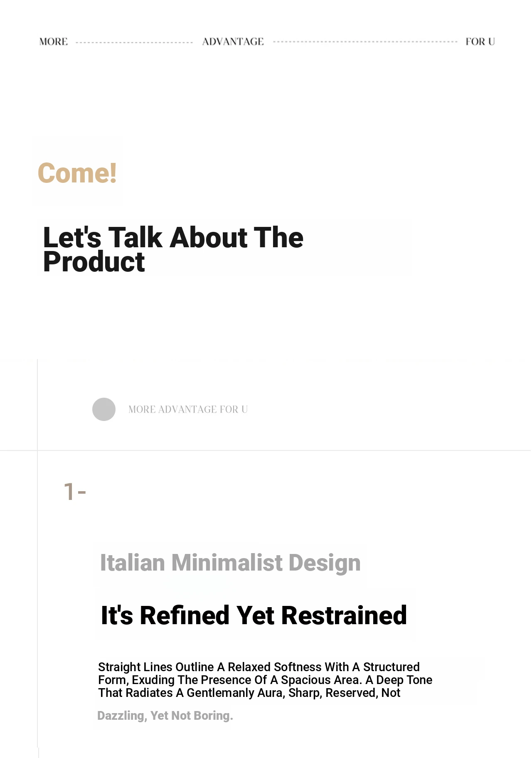Click the dashed line between ADVANTAGE and FOR U
This screenshot has height=758, width=532.
click(365, 42)
